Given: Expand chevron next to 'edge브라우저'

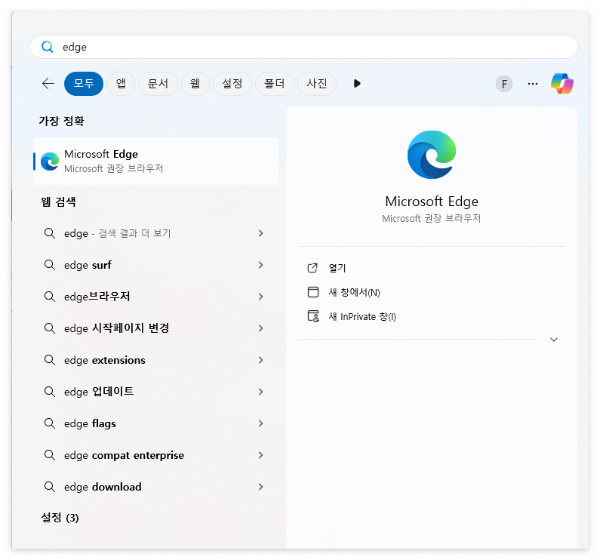Looking at the screenshot, I should (261, 297).
